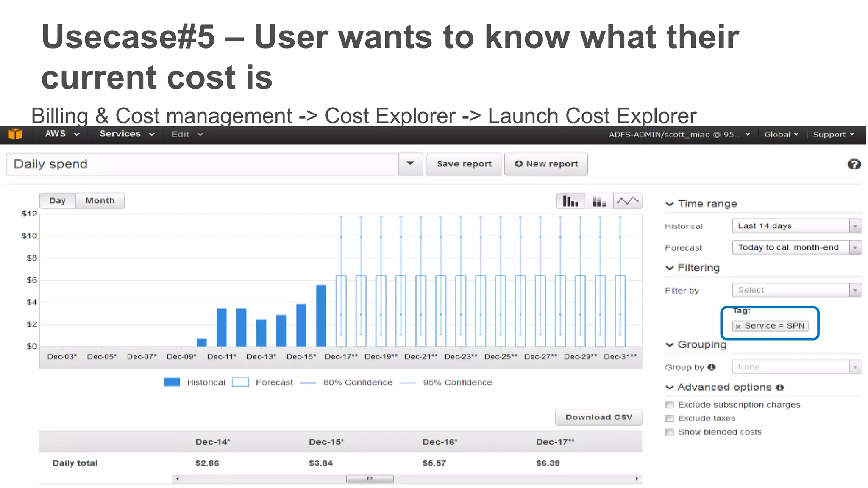Screen dimensions: 868x488
Task: Remove the Service = SPN tag filter
Action: pos(738,326)
